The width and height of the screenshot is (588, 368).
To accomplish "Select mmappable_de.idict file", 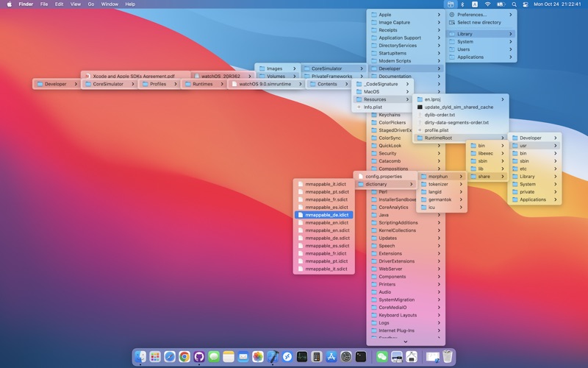I will pos(323,215).
